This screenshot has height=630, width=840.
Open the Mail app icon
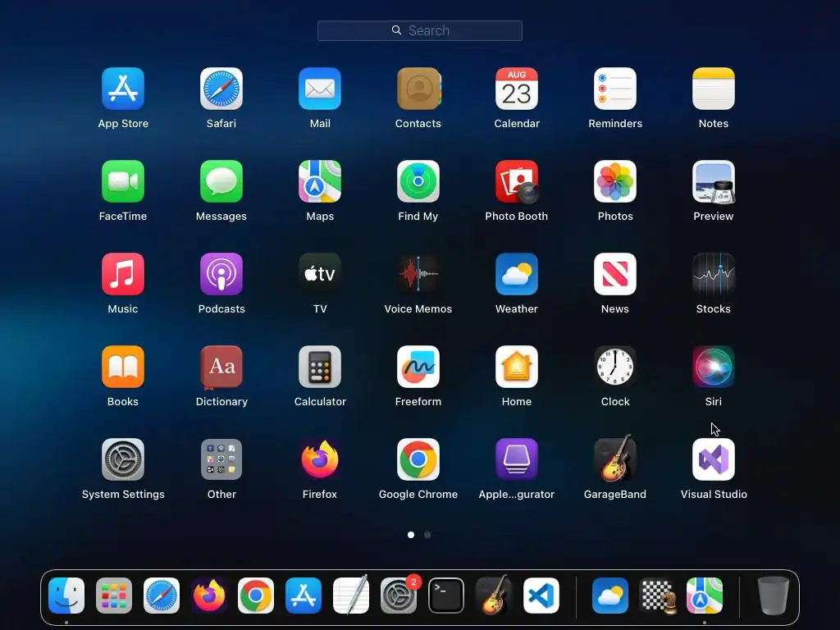tap(320, 89)
